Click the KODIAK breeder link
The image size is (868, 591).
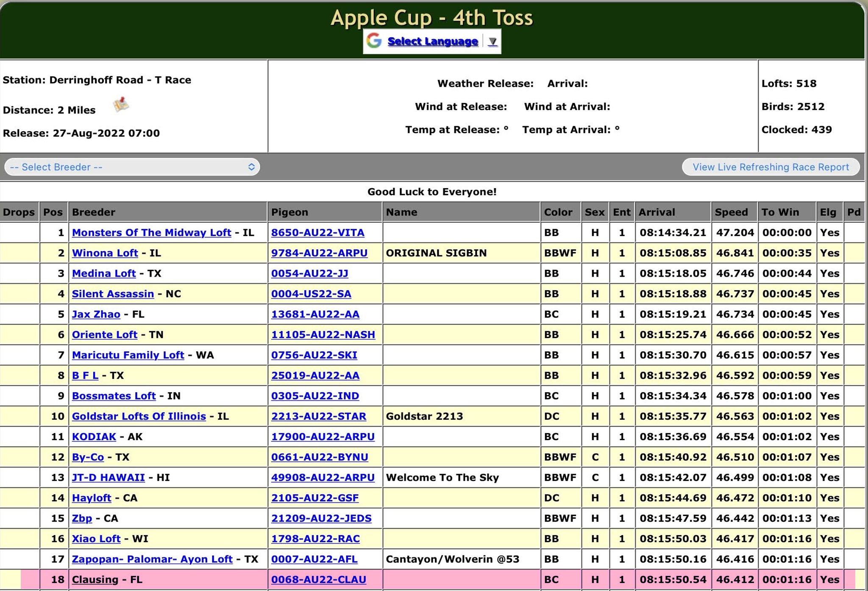[x=94, y=436]
